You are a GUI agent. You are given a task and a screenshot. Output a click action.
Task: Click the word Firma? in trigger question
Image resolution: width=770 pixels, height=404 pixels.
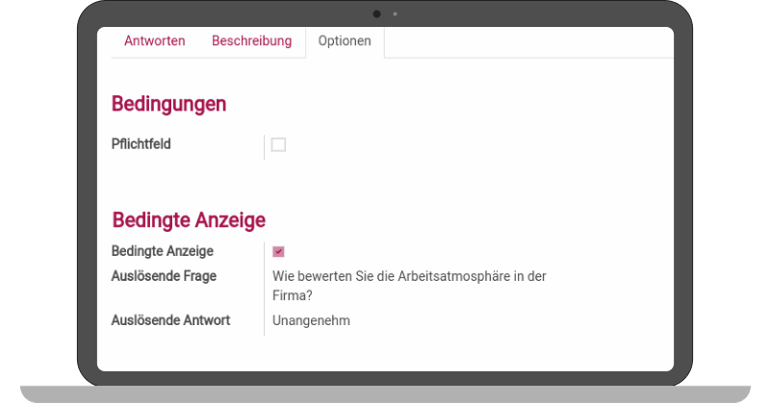point(293,296)
